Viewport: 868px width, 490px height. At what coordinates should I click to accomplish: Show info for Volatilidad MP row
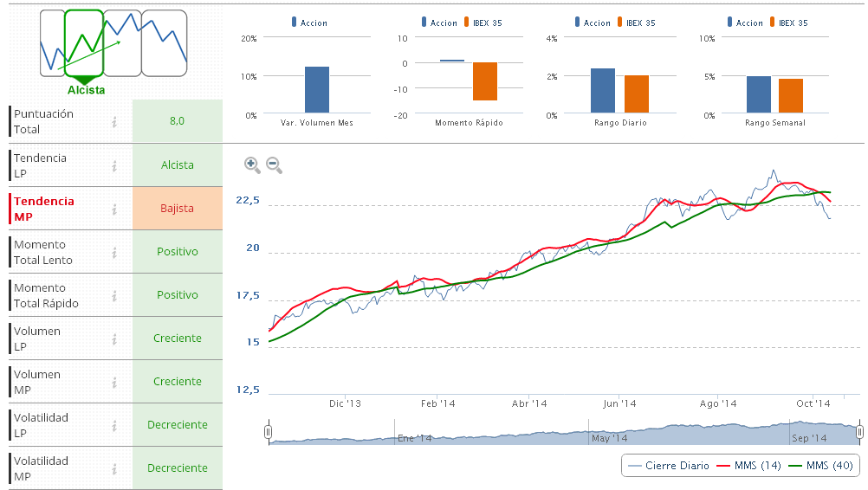pos(114,468)
